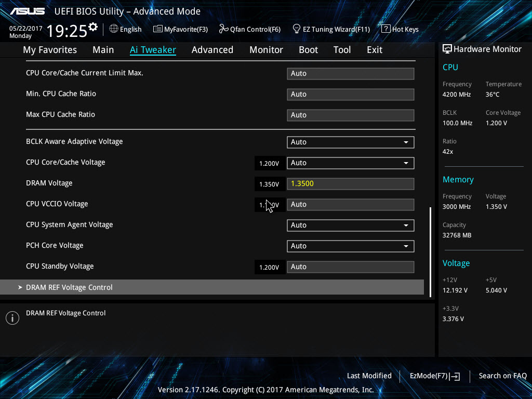
Task: Click the DRAM Voltage 1.3500 field
Action: click(x=351, y=184)
